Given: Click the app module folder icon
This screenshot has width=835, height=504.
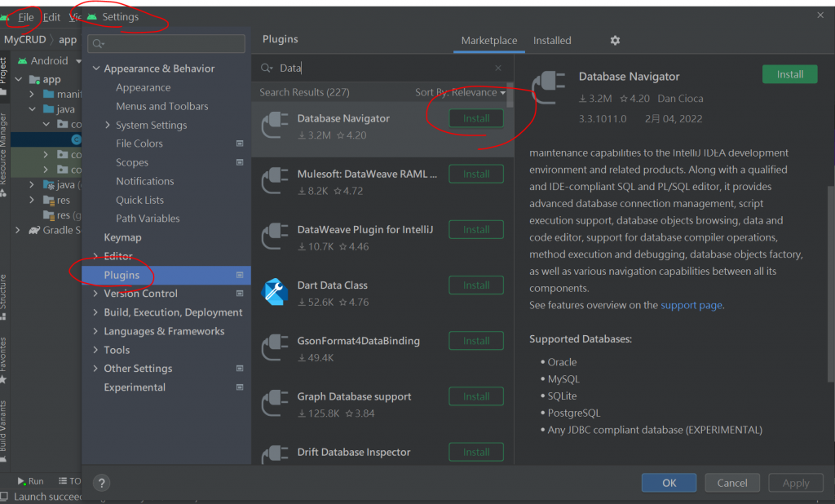Looking at the screenshot, I should (x=34, y=79).
